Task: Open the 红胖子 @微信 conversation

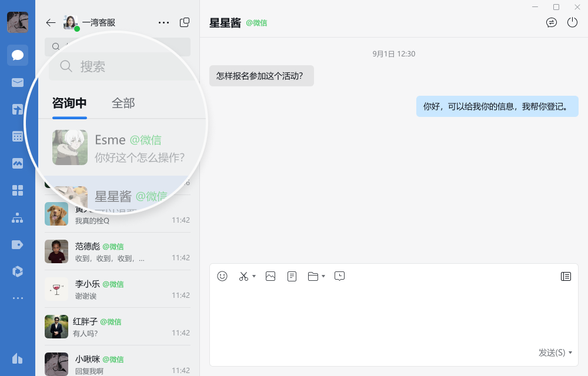Action: 118,327
